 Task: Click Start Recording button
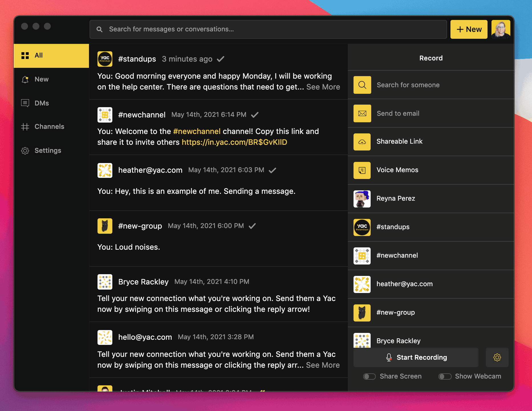(416, 357)
